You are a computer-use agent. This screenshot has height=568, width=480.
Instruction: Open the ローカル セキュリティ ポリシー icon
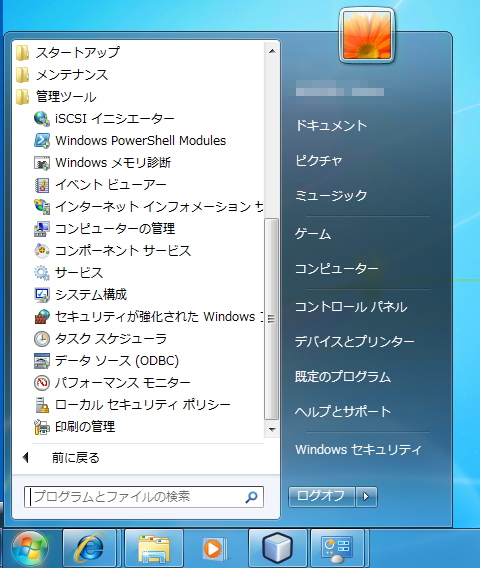pyautogui.click(x=42, y=405)
